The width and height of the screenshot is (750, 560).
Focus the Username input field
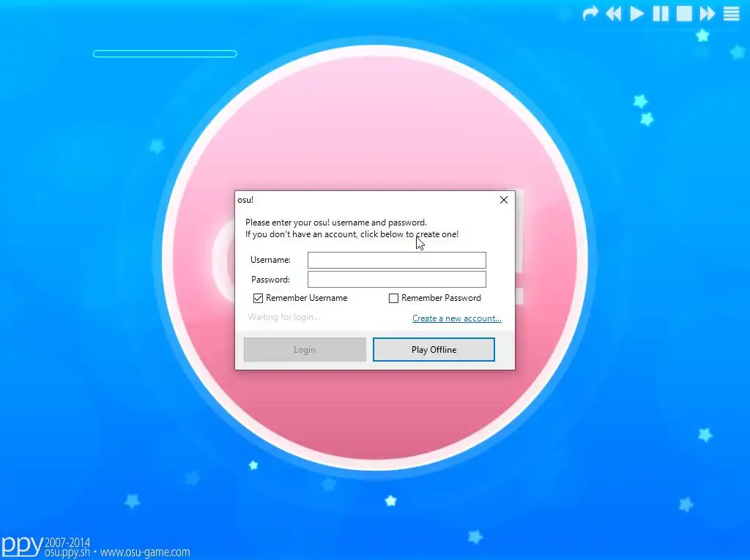(x=396, y=260)
